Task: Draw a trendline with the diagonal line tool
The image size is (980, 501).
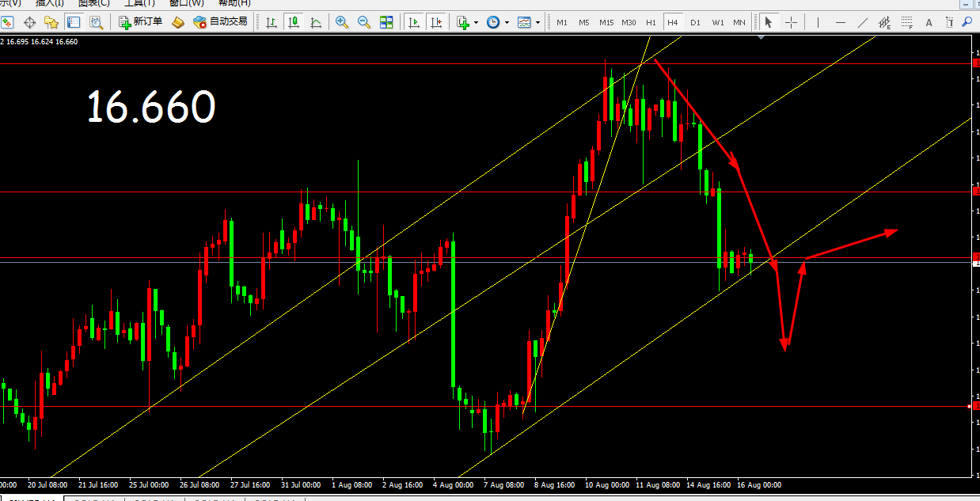Action: (x=862, y=22)
